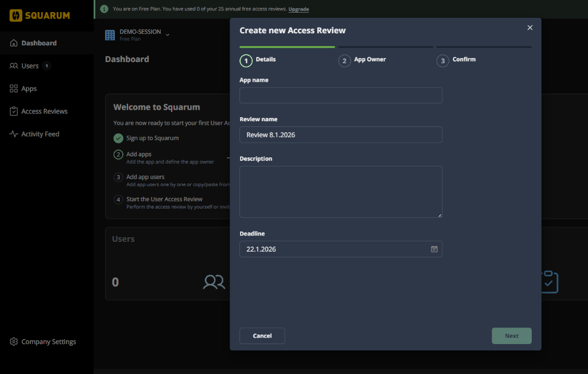This screenshot has width=588, height=374.
Task: Click the users group icon in the Users widget
Action: [214, 282]
